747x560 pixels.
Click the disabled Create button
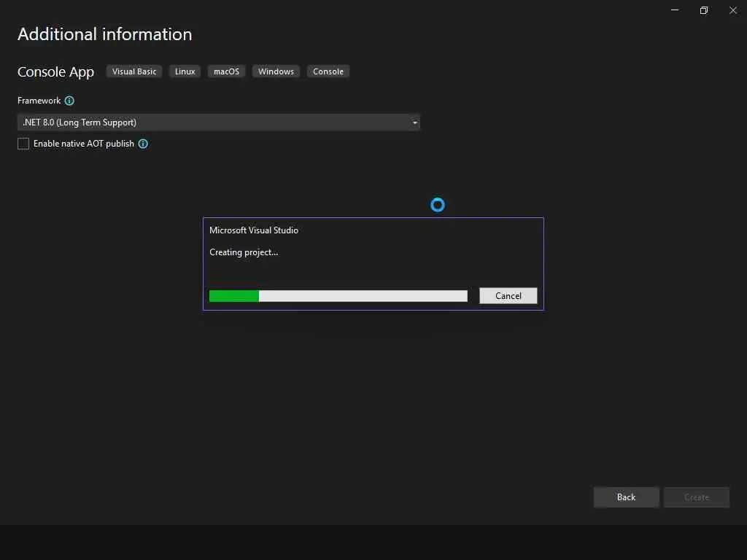click(x=697, y=497)
